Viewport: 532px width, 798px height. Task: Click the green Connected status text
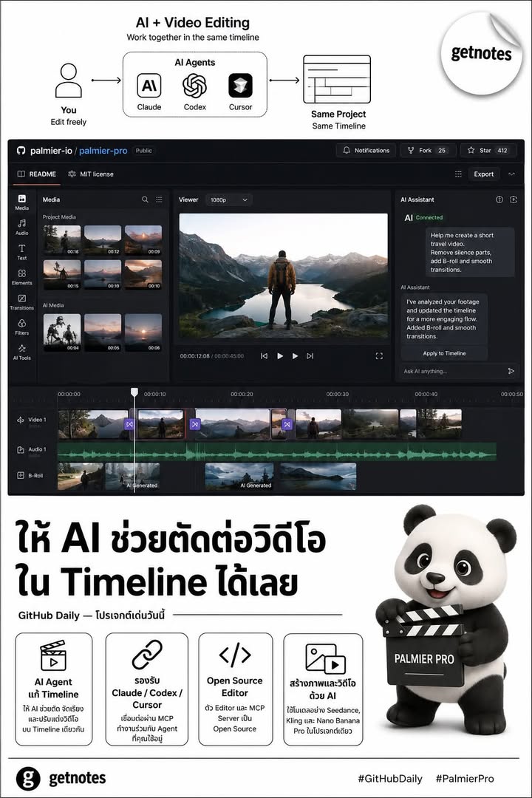(x=429, y=217)
